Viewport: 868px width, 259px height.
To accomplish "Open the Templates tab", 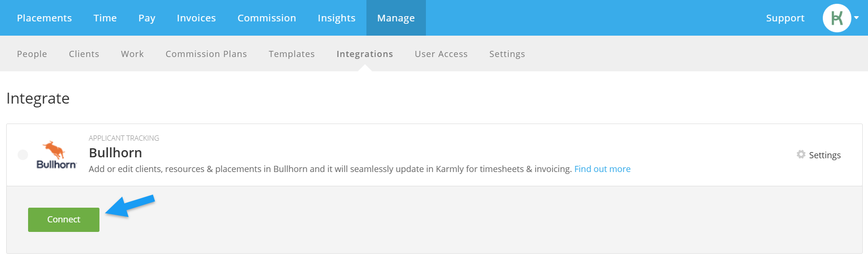I will click(x=292, y=54).
